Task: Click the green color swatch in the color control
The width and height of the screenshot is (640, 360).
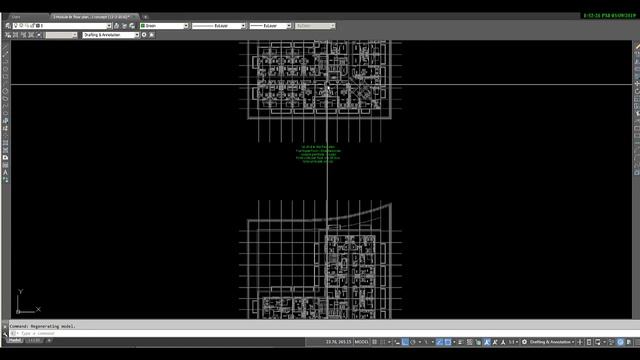Action: [143, 26]
